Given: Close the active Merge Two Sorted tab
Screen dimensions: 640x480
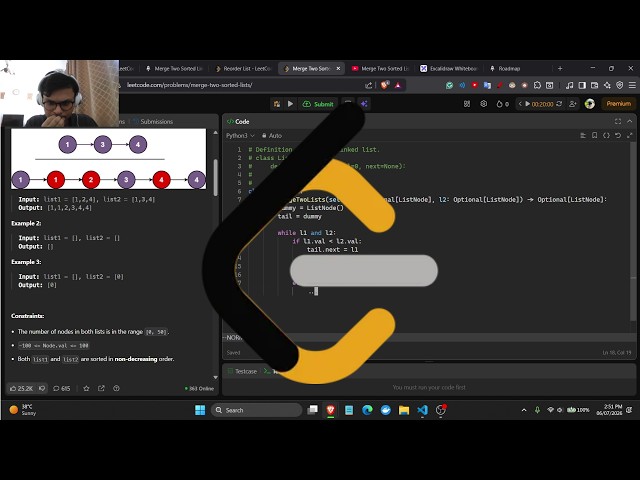Looking at the screenshot, I should (x=338, y=69).
